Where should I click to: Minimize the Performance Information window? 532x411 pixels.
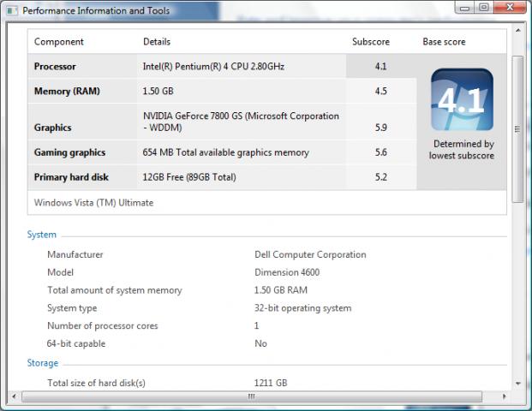point(464,8)
